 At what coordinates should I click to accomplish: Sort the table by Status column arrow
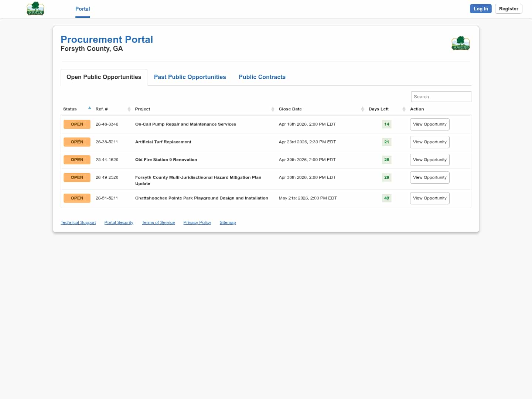coord(89,108)
